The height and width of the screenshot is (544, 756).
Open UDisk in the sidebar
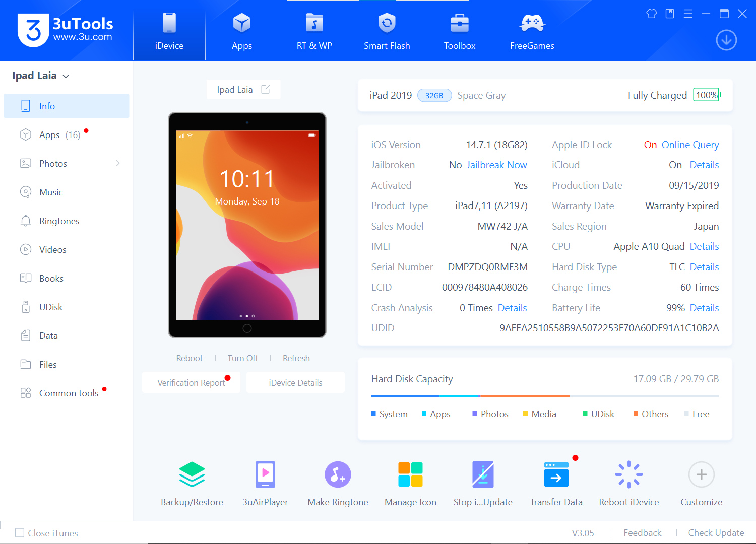click(67, 307)
